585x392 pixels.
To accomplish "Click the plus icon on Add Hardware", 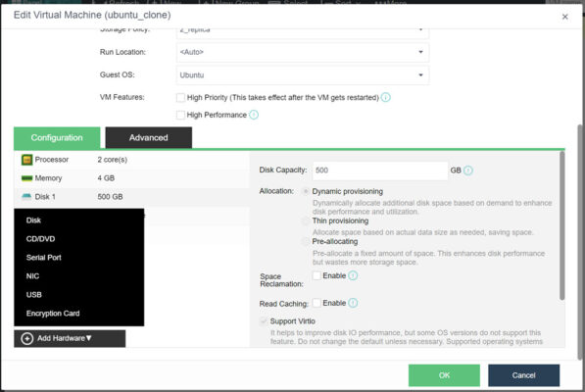I will 26,338.
